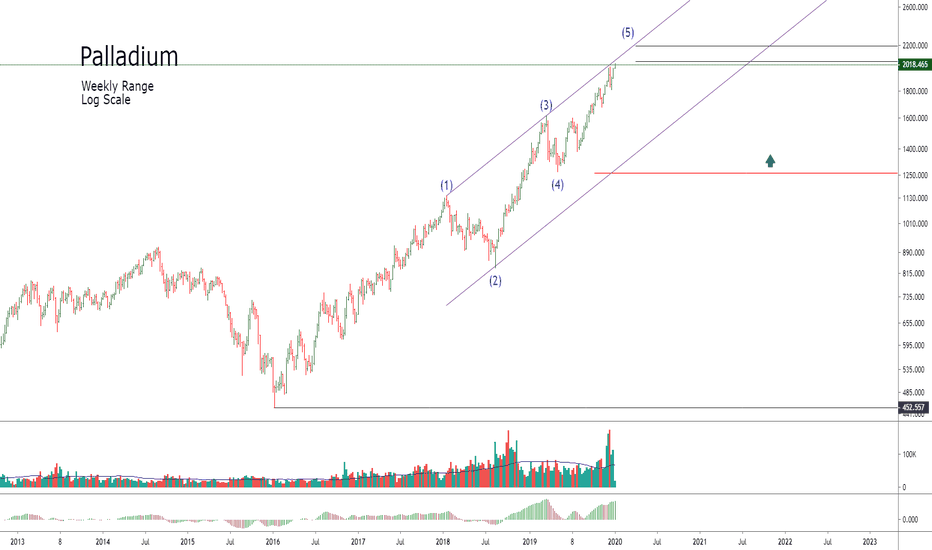The width and height of the screenshot is (932, 550).
Task: Click the 655.000 price axis value
Action: 915,323
